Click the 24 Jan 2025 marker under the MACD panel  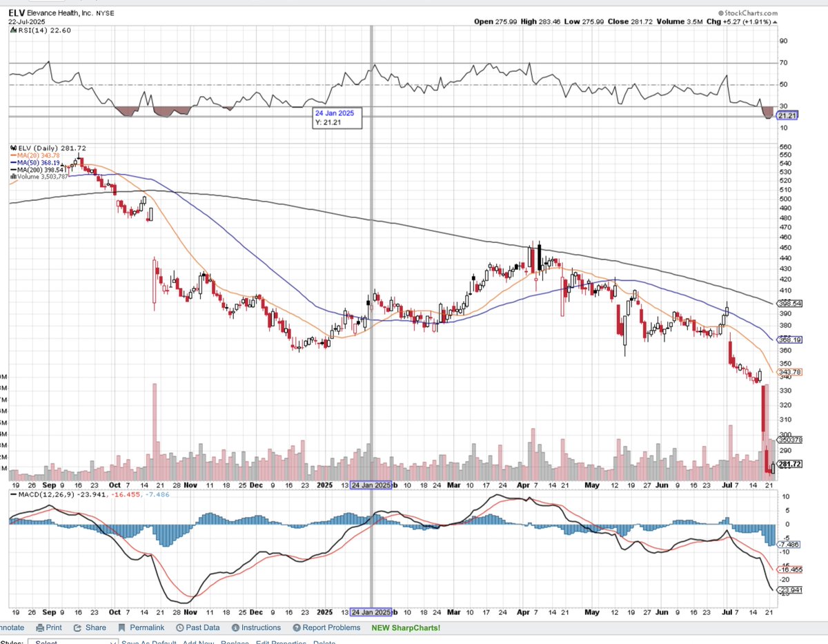pyautogui.click(x=371, y=612)
